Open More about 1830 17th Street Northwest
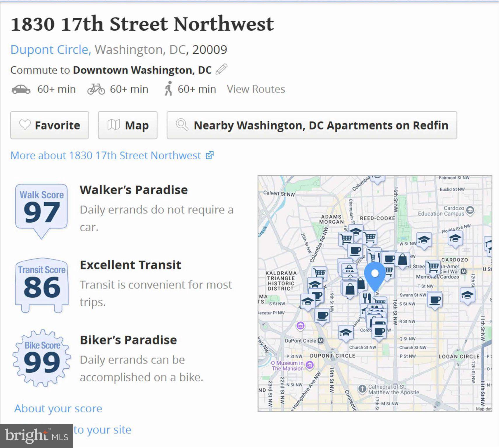499x448 pixels. (112, 155)
